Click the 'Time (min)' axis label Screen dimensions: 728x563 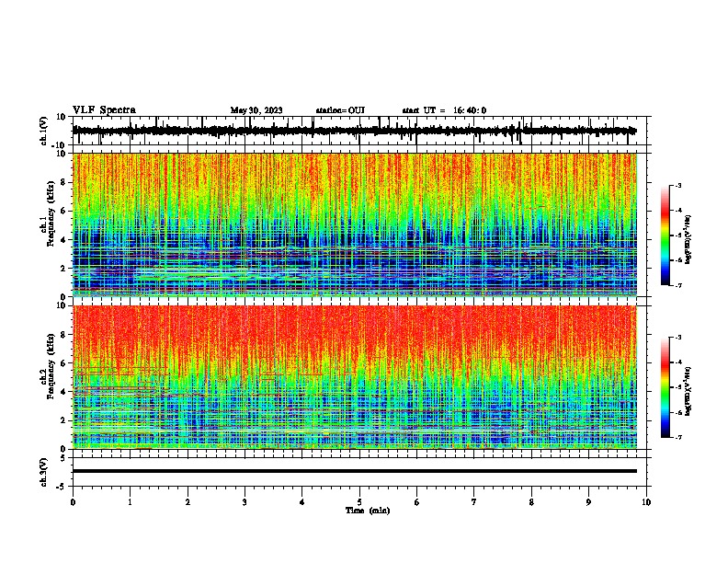click(x=368, y=511)
